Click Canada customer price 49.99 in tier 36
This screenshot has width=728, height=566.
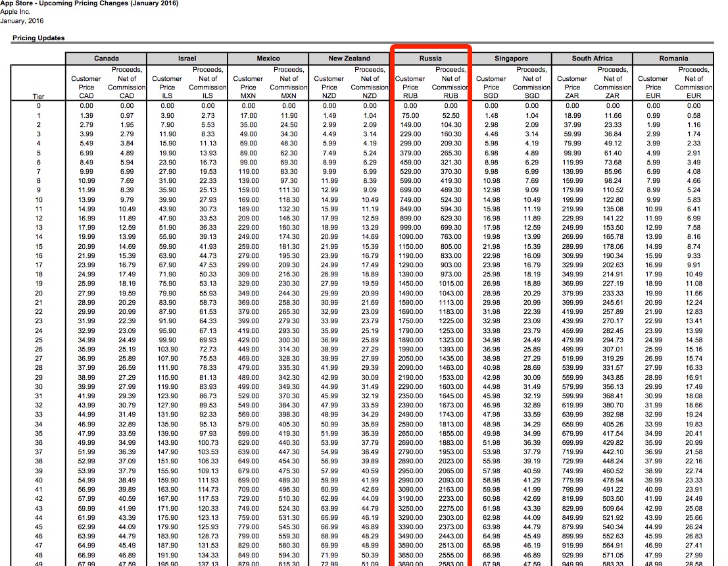click(x=86, y=443)
